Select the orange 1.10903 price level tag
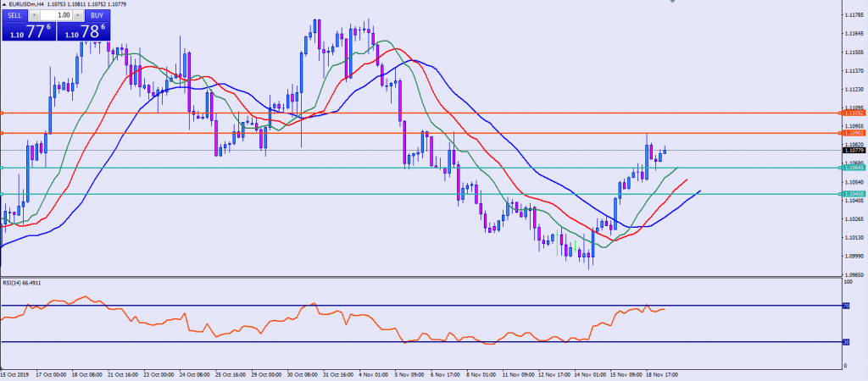Viewport: 868px width, 381px height. point(853,133)
